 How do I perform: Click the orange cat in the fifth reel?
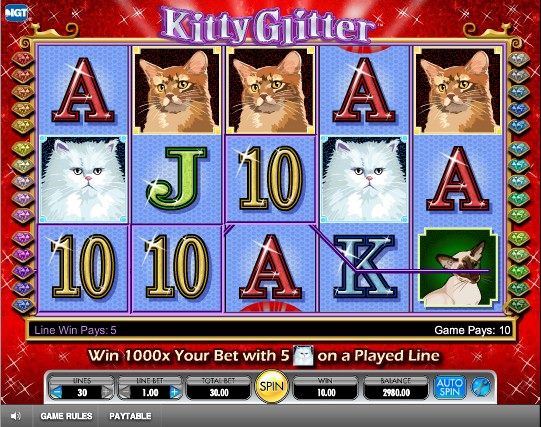[458, 91]
